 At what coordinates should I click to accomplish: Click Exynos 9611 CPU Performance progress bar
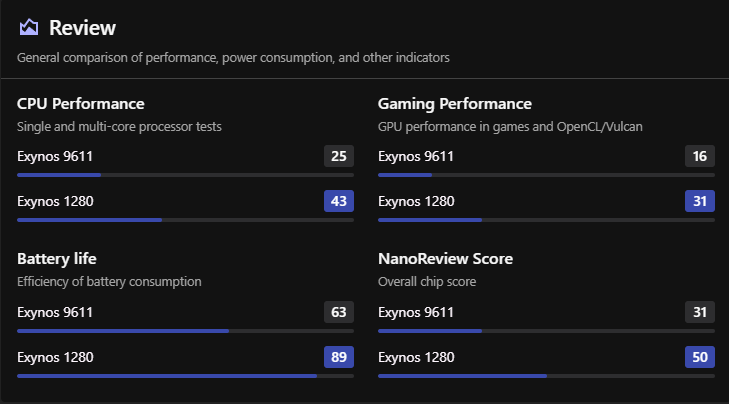coord(185,175)
